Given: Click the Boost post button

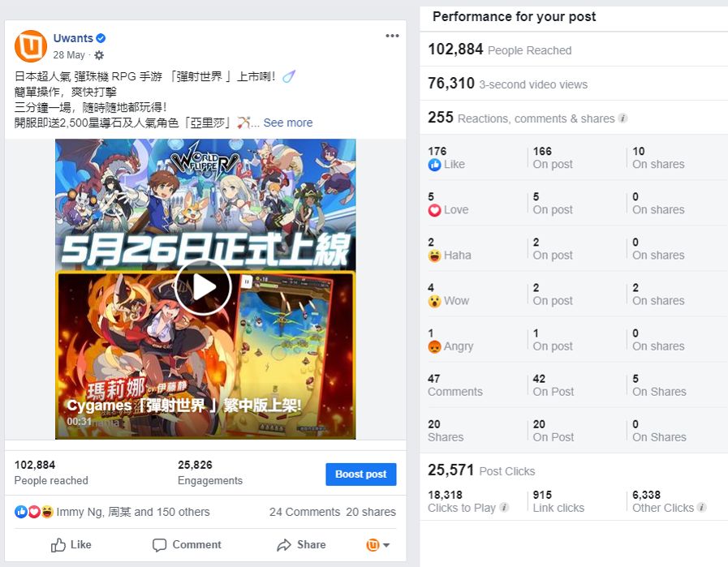Looking at the screenshot, I should pos(360,475).
